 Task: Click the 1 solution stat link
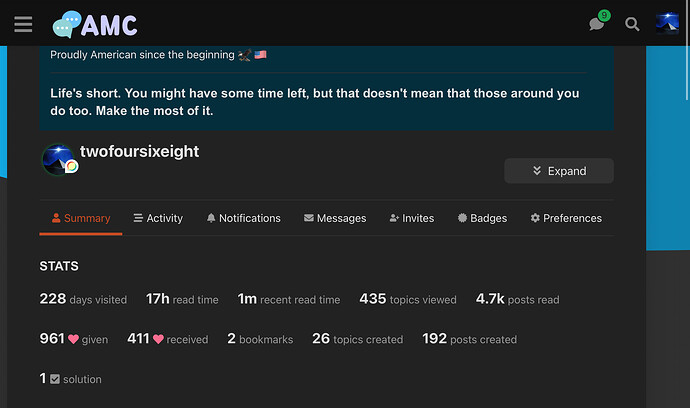[x=70, y=379]
